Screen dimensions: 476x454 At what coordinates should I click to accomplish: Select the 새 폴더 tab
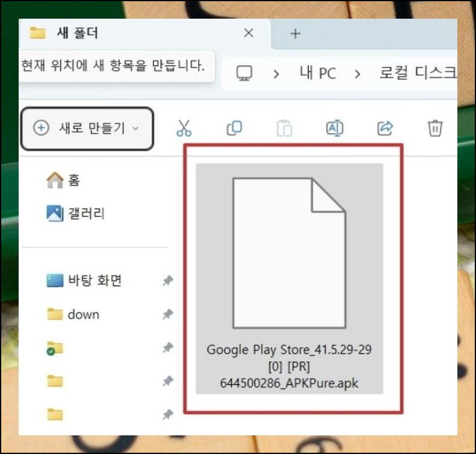click(x=145, y=33)
